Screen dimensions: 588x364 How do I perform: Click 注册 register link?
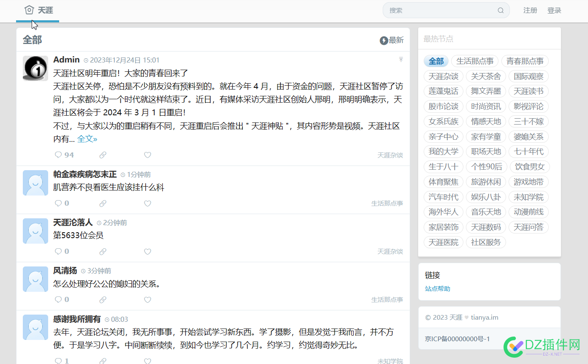[x=530, y=11]
